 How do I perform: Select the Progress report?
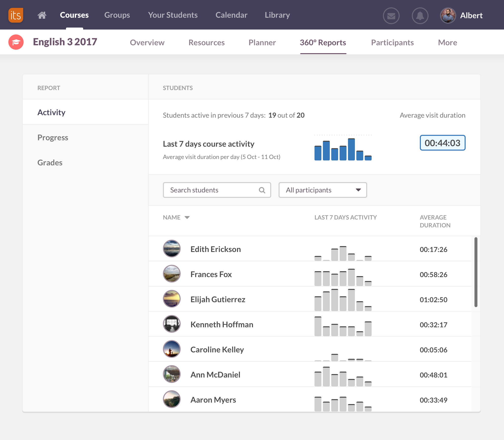click(53, 137)
